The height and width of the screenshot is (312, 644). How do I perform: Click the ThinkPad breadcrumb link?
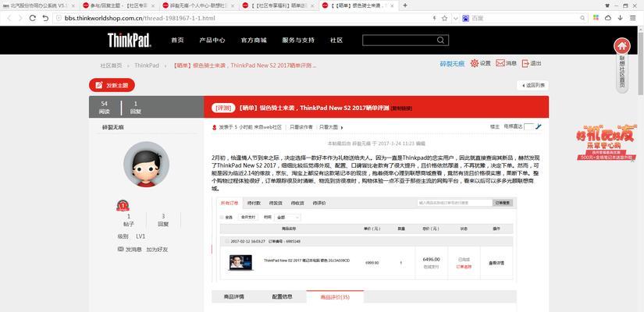[x=147, y=66]
